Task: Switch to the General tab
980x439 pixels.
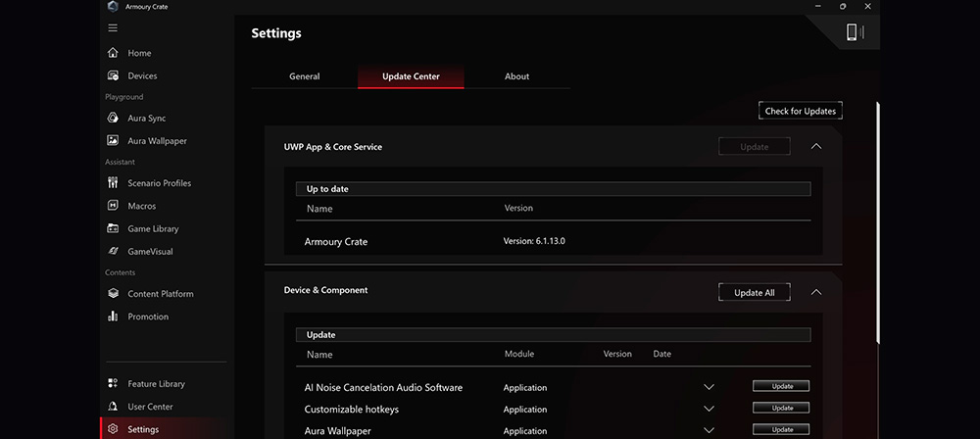Action: 305,76
